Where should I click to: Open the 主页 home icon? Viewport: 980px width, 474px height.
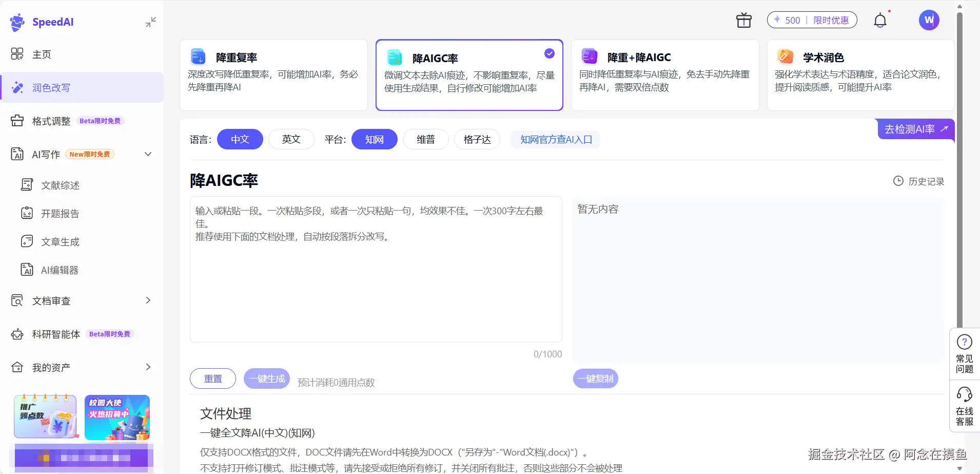click(x=17, y=54)
